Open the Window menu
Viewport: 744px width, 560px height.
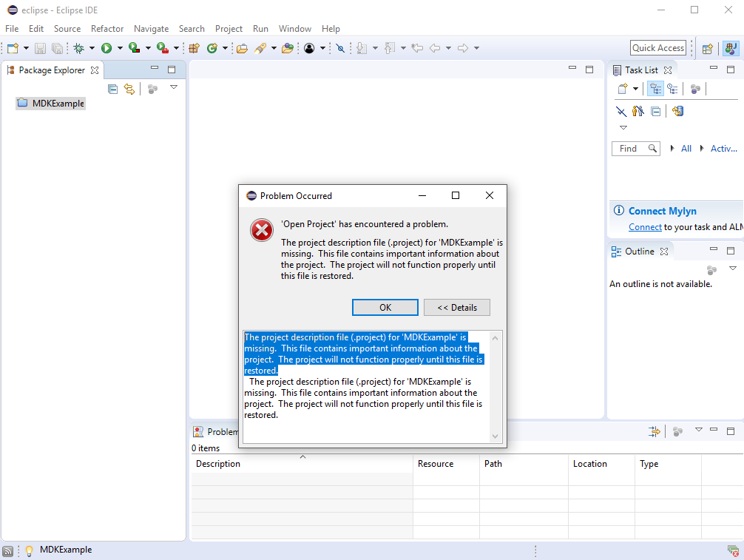(294, 28)
